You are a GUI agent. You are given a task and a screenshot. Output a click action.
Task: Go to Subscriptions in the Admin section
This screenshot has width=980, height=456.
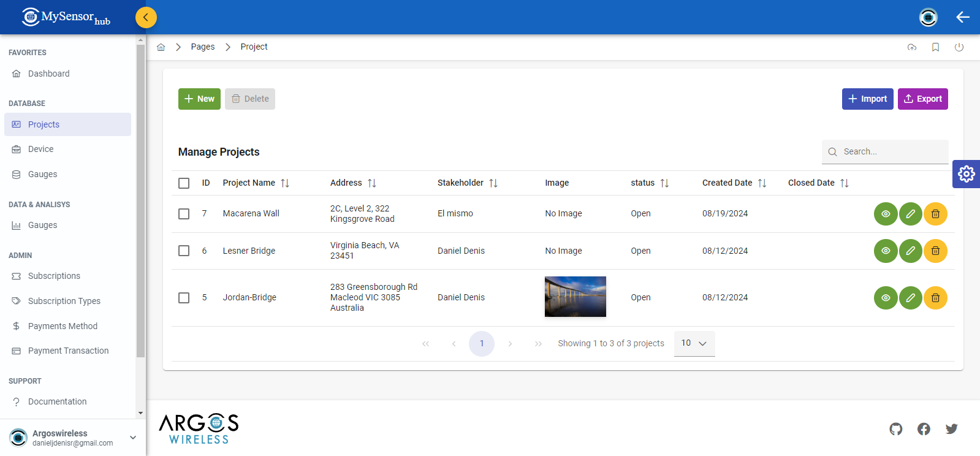54,276
